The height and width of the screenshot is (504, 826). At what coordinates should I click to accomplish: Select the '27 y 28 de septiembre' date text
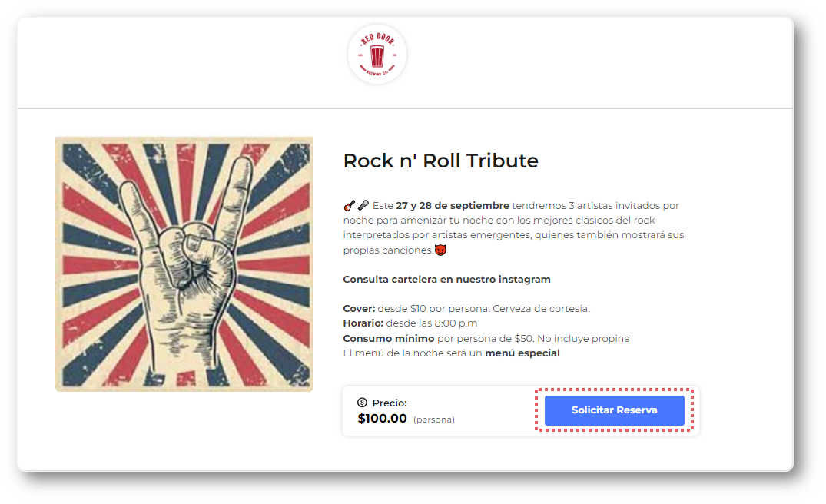tap(453, 206)
